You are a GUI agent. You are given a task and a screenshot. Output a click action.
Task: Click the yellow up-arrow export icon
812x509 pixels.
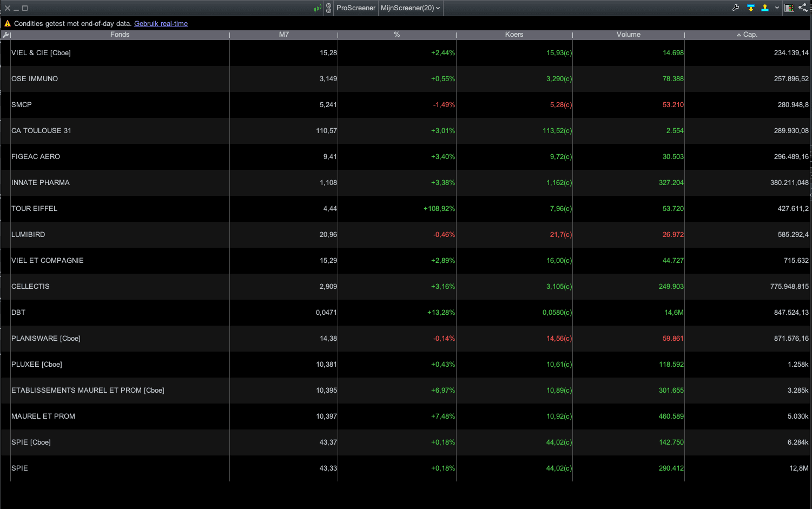765,8
